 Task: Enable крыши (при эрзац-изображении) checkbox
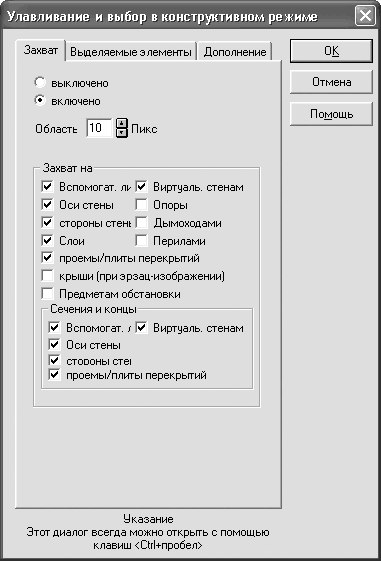tap(48, 276)
